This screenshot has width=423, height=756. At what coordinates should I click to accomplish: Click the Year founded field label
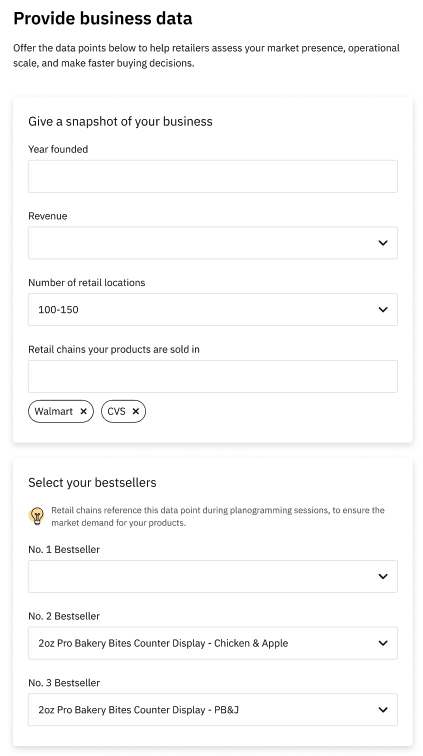click(58, 149)
